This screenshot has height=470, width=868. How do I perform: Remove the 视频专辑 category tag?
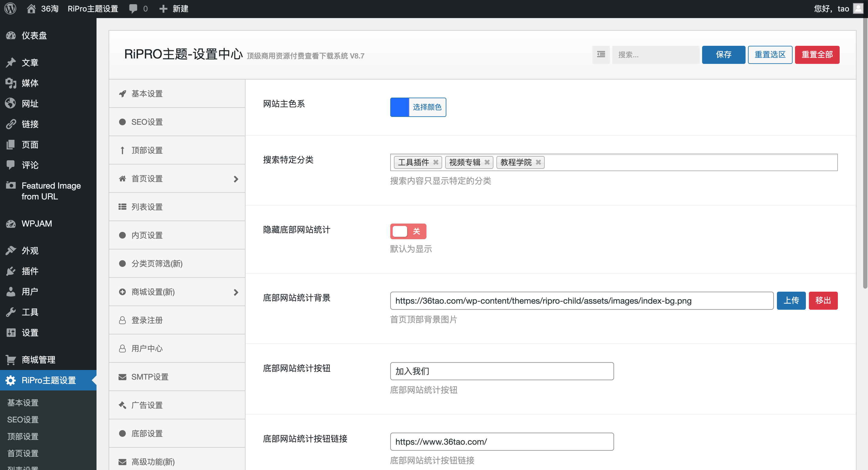pos(487,162)
